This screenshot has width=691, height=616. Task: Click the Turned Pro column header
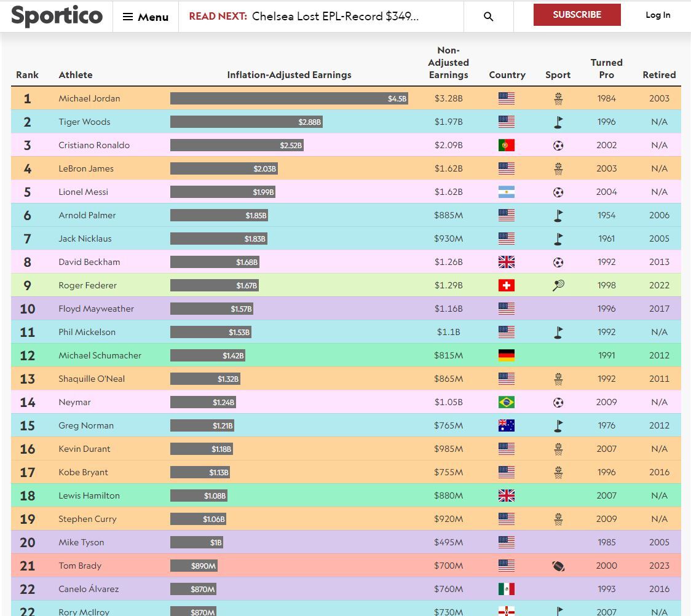click(x=606, y=68)
